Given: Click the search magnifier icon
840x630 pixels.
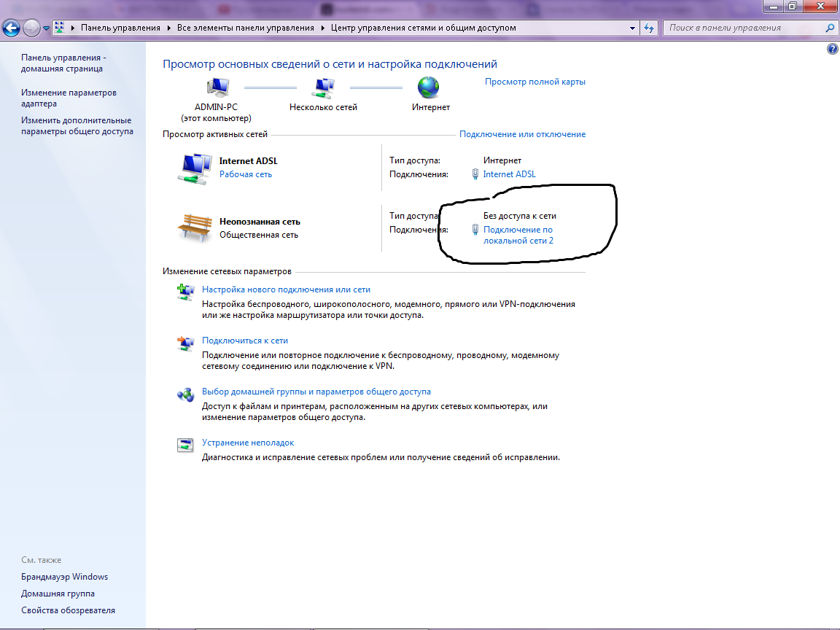Looking at the screenshot, I should tap(830, 28).
